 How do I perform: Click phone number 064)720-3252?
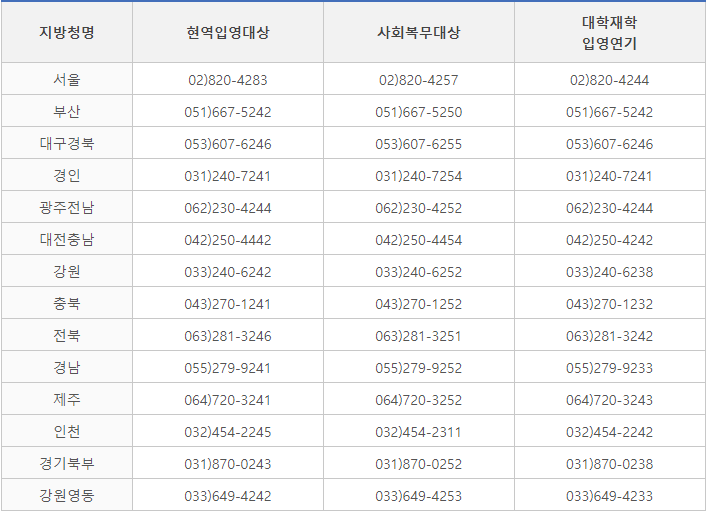tap(418, 401)
